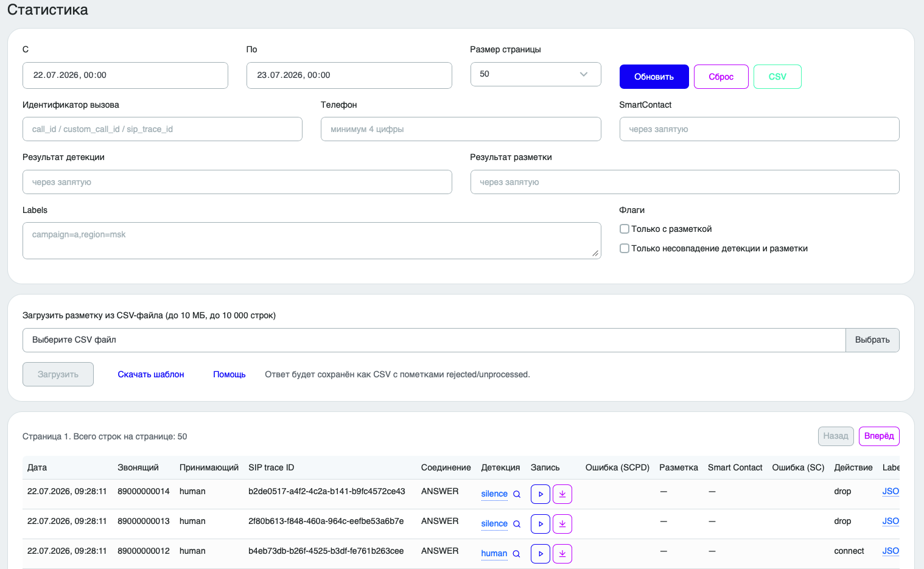Play recording for caller 89000000014
Screen dimensions: 924x569
pos(541,494)
